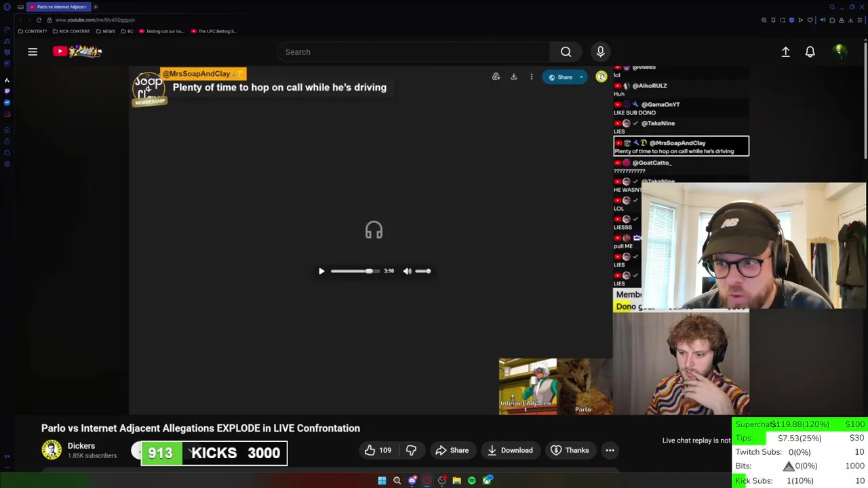The width and height of the screenshot is (868, 488).
Task: Open the YouTube hamburger guide menu
Action: point(33,52)
